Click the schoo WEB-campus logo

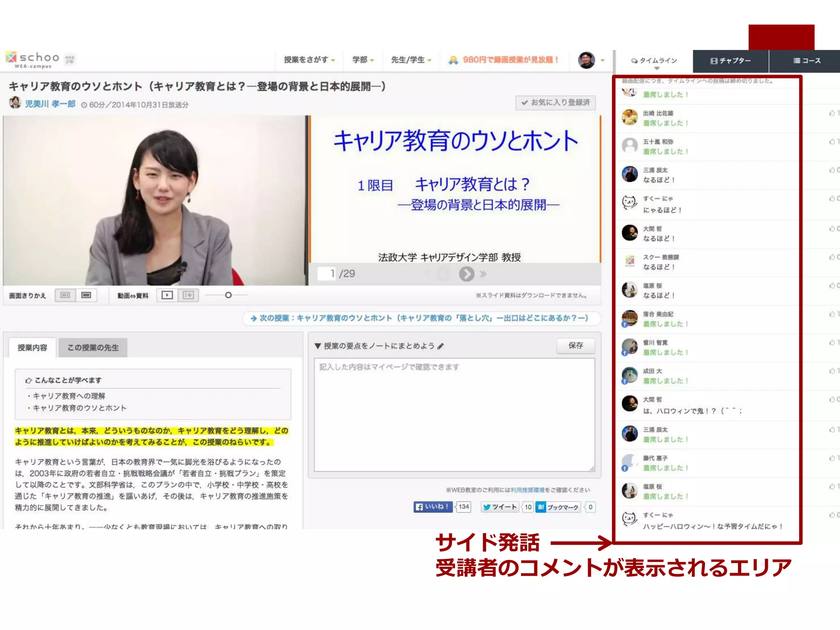(32, 60)
